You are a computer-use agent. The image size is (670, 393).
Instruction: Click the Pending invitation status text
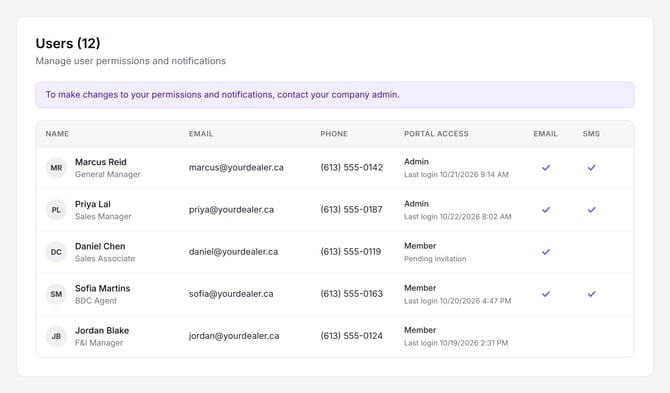(435, 259)
